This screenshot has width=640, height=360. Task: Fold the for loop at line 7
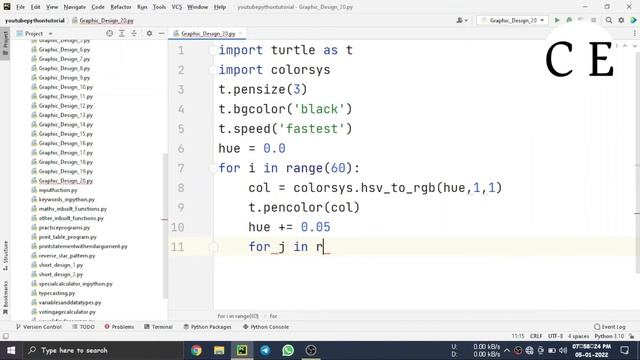[x=213, y=168]
